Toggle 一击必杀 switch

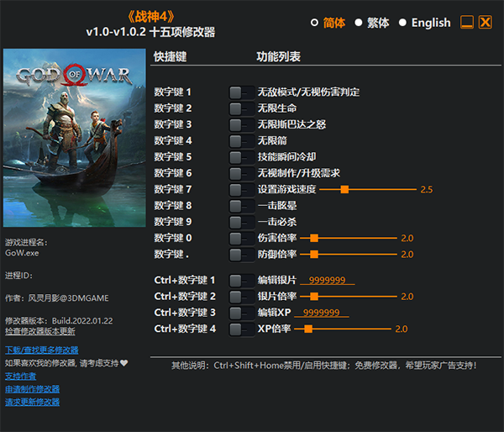242,222
